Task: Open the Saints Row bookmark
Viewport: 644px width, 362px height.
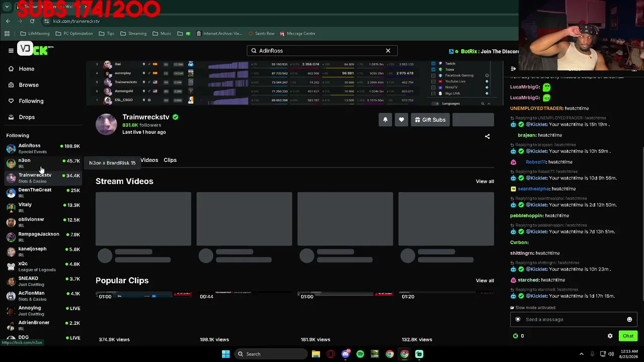Action: [x=261, y=34]
